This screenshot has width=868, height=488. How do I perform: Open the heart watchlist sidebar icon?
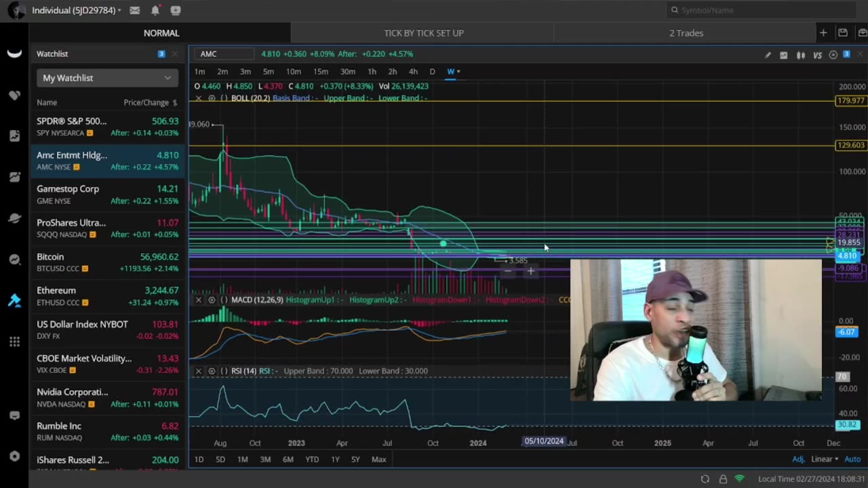coord(14,95)
